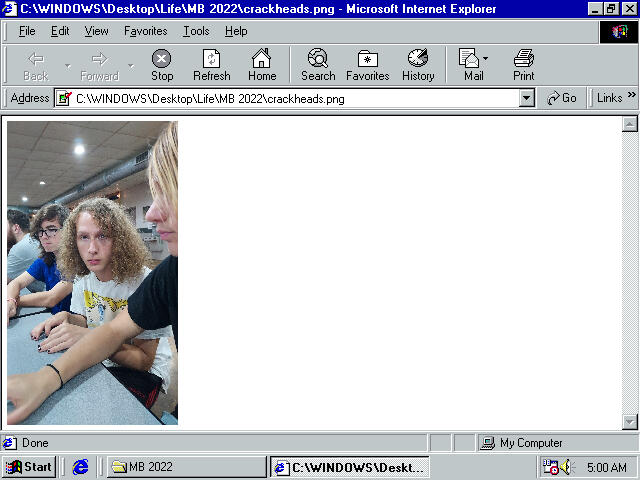Expand the Address bar dropdown list
This screenshot has height=480, width=640.
coord(527,98)
